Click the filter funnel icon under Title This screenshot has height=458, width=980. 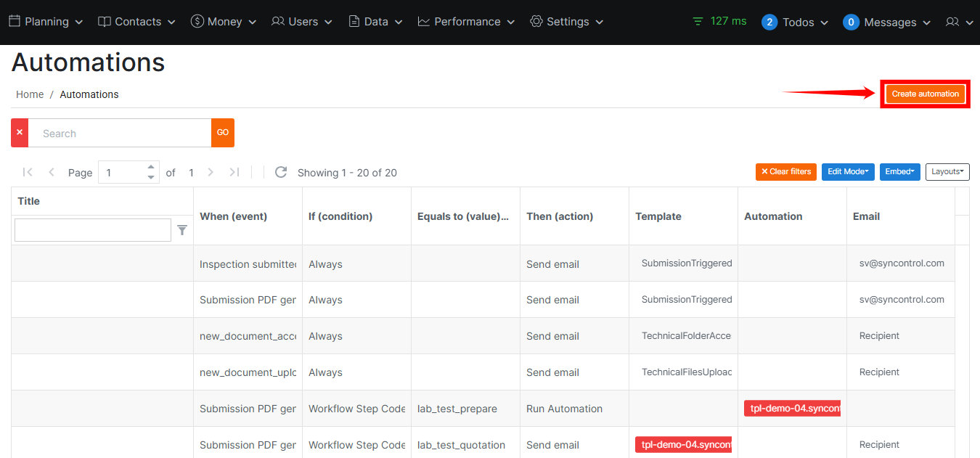click(182, 230)
